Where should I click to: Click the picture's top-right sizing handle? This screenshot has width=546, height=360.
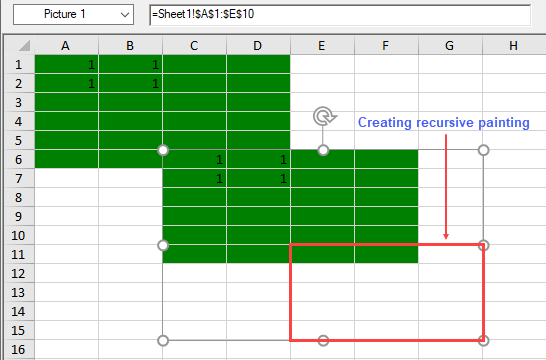483,150
